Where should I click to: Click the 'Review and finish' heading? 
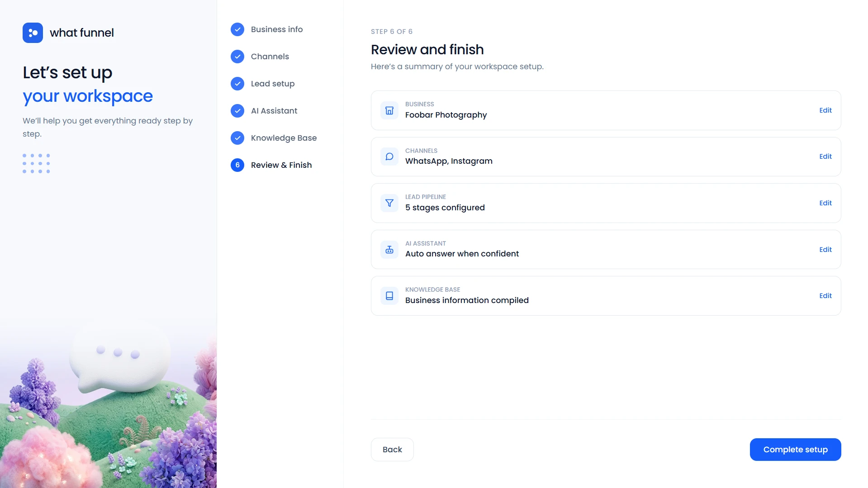[x=427, y=49]
